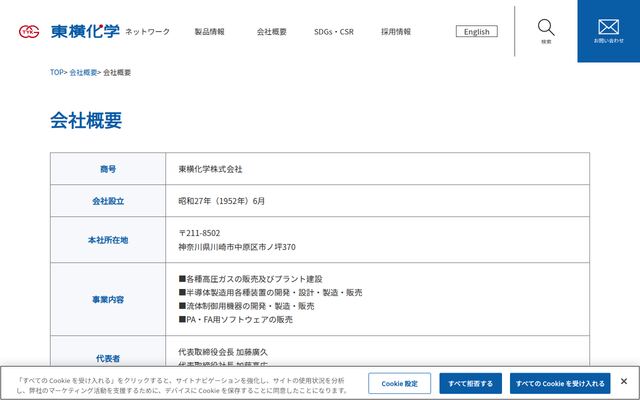Viewport: 640px width, 400px height.
Task: Select the 会社設立 row header
Action: coord(108,201)
